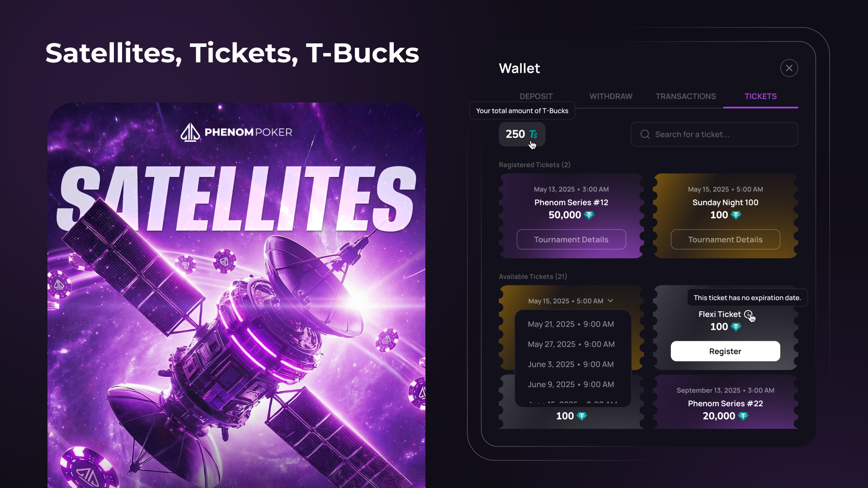Click the diamond icon on Flexi Ticket 100
The height and width of the screenshot is (488, 868).
(736, 327)
